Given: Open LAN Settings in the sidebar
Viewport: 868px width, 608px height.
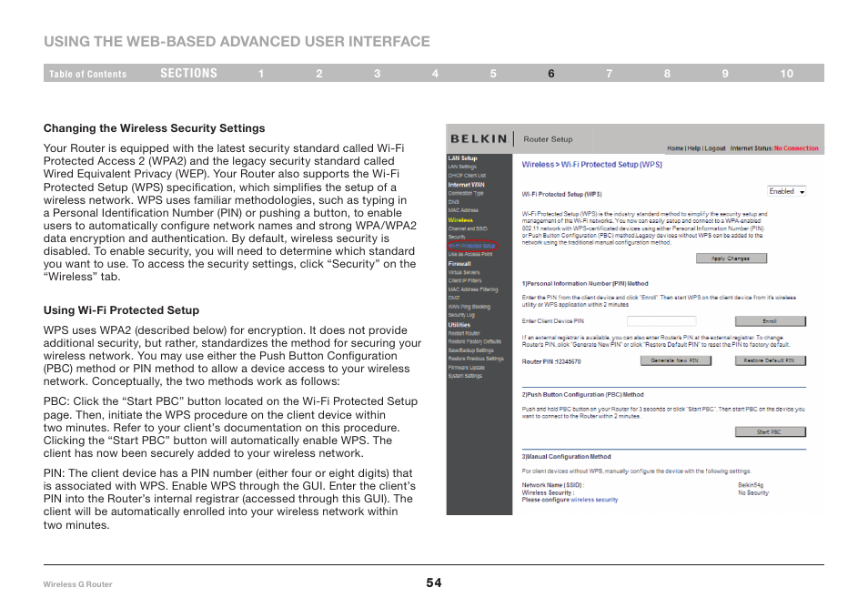Looking at the screenshot, I should pyautogui.click(x=462, y=167).
